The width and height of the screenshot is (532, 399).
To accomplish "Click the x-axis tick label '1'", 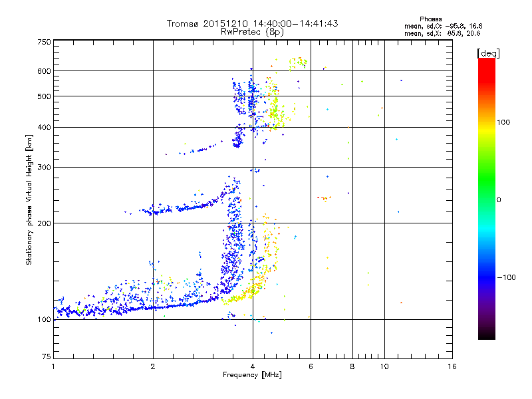I will [x=53, y=366].
